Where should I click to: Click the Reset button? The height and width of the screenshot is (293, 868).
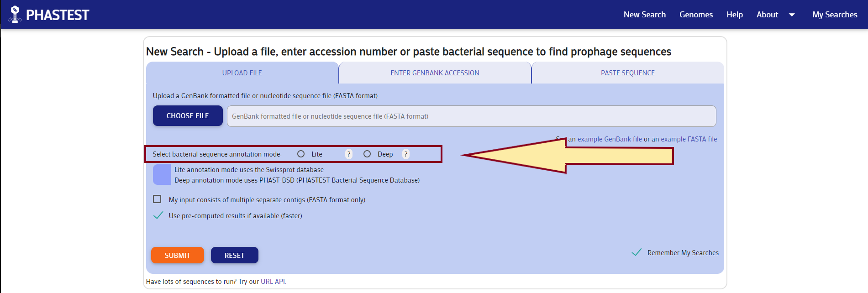click(x=235, y=255)
